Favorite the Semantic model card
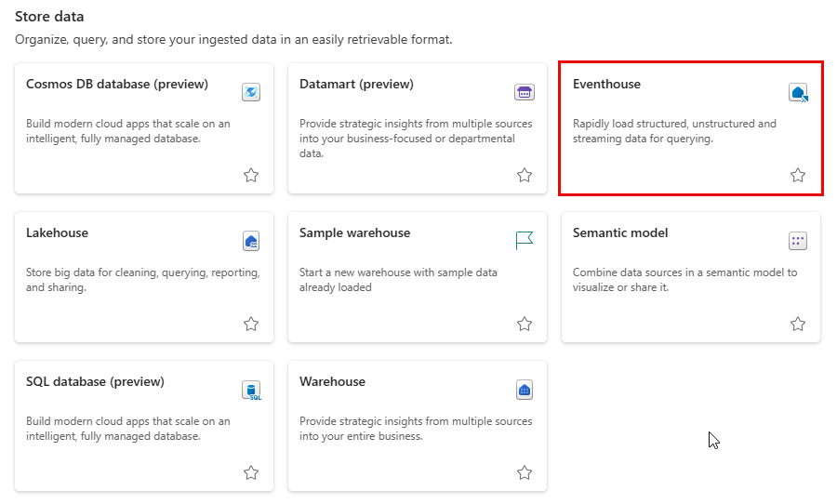The height and width of the screenshot is (504, 837). [798, 324]
